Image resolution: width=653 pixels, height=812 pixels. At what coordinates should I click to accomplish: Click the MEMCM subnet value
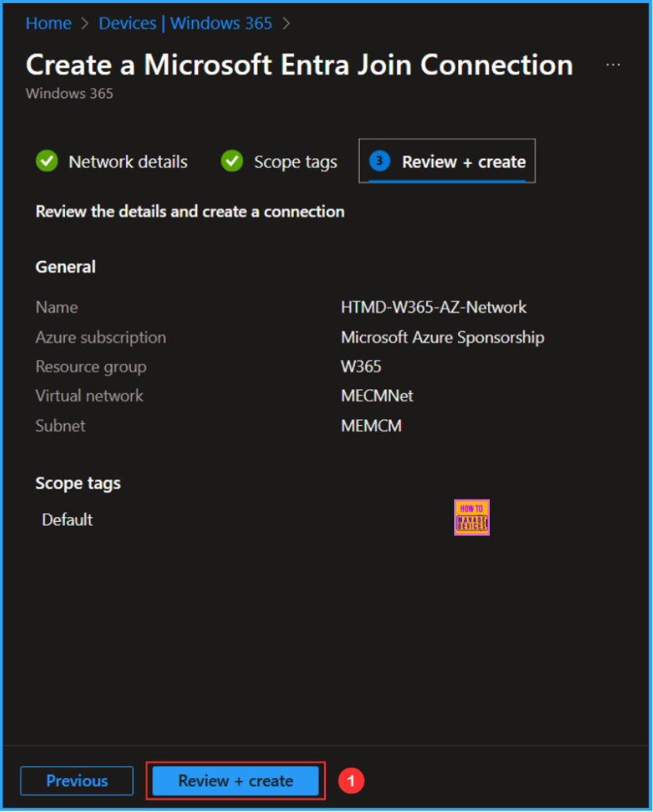click(372, 426)
